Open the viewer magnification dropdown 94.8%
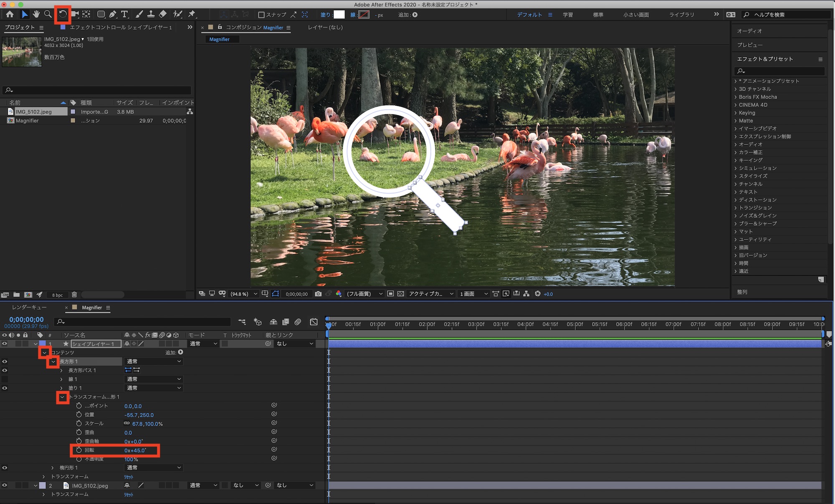 click(244, 294)
